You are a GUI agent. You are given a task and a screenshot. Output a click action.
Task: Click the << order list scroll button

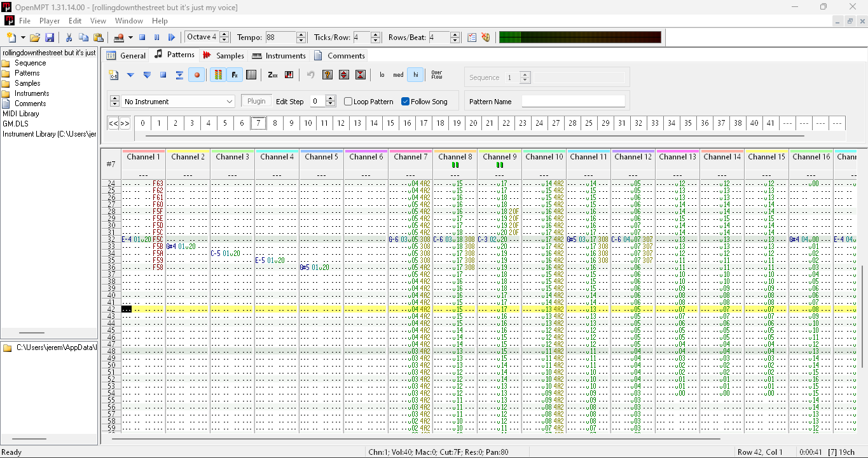click(x=113, y=123)
